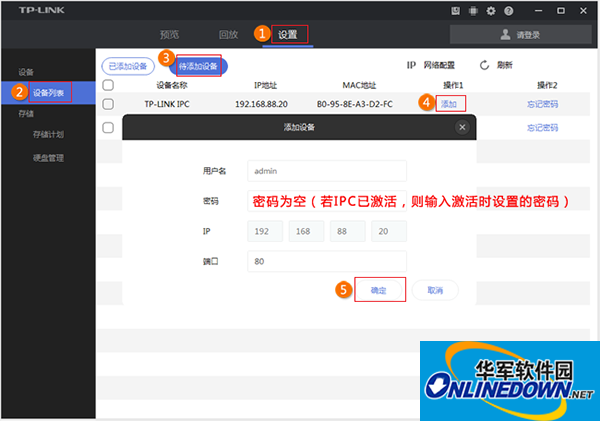The height and width of the screenshot is (421, 600).
Task: Switch to the 设置 tab
Action: pos(287,35)
